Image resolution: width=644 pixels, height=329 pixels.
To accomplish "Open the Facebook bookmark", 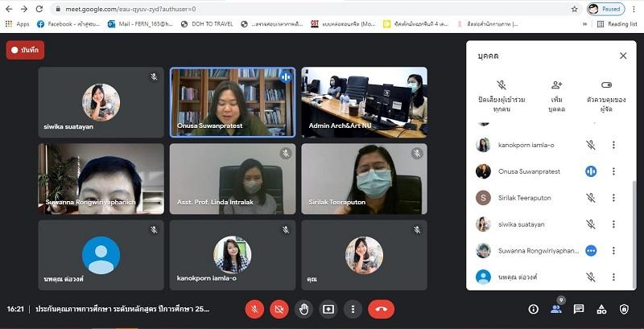I will pyautogui.click(x=68, y=24).
